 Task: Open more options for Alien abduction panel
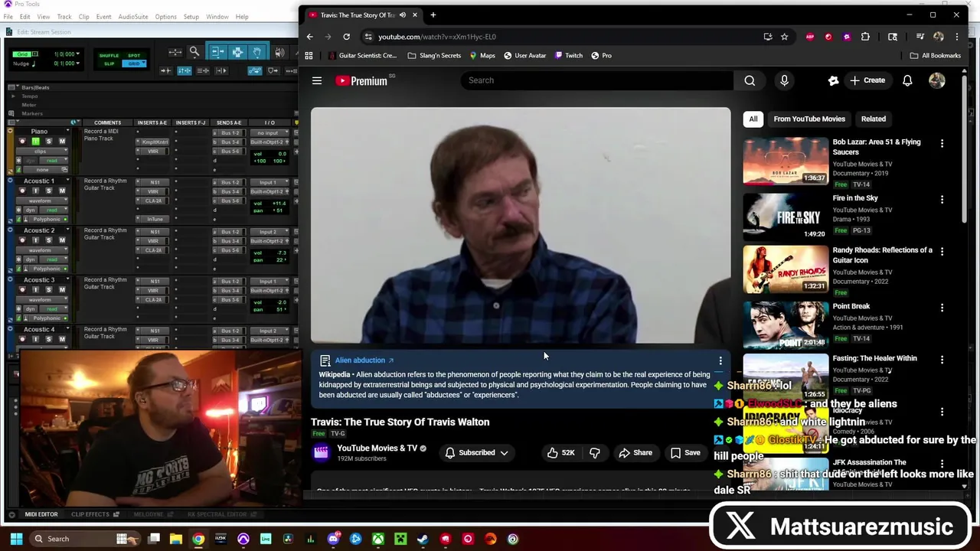[720, 360]
